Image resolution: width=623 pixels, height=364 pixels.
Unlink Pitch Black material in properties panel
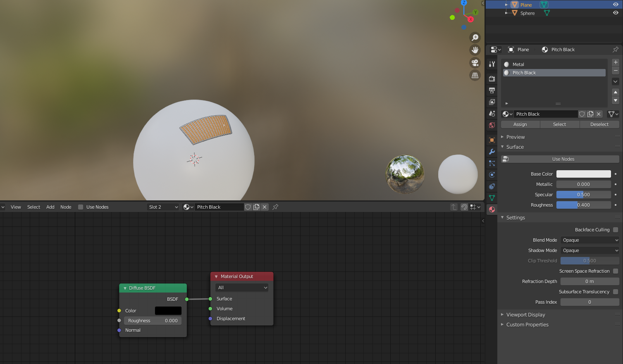click(599, 114)
